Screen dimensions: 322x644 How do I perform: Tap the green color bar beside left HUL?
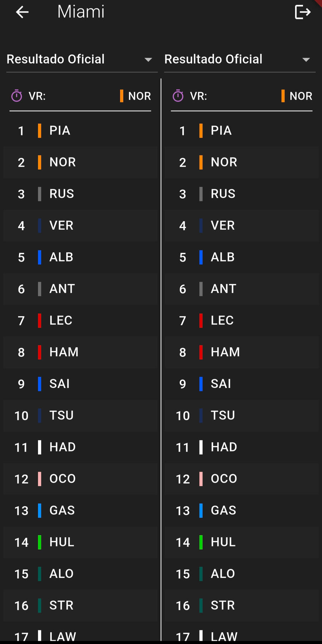(40, 542)
